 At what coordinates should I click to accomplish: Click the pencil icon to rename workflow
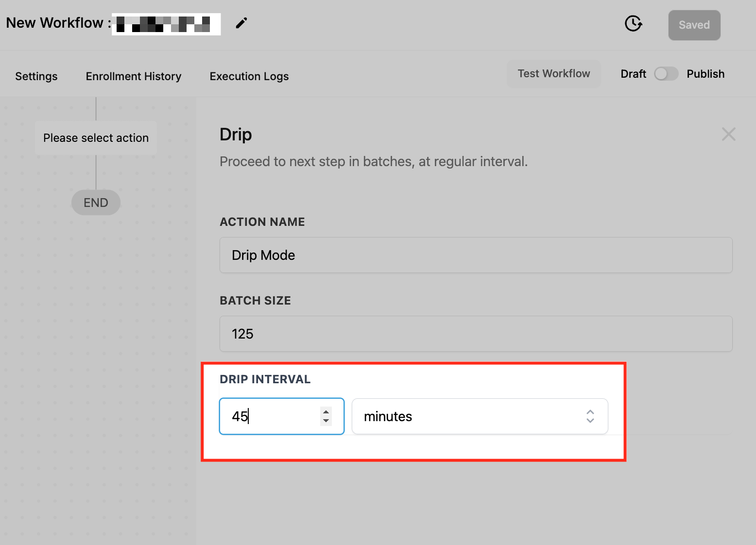point(241,23)
